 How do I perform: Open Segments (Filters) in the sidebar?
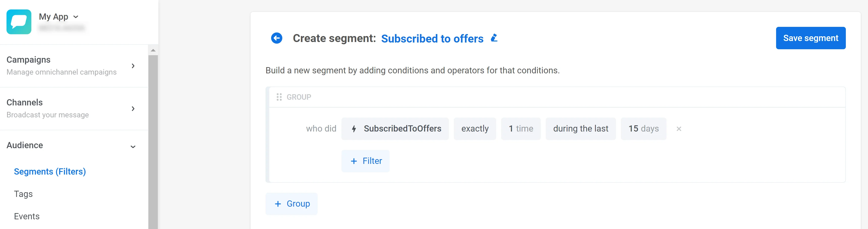tap(50, 172)
